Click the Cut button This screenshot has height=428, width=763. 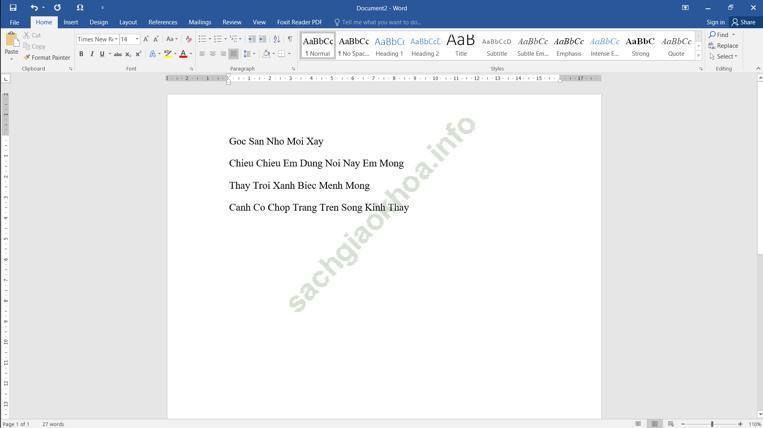32,36
